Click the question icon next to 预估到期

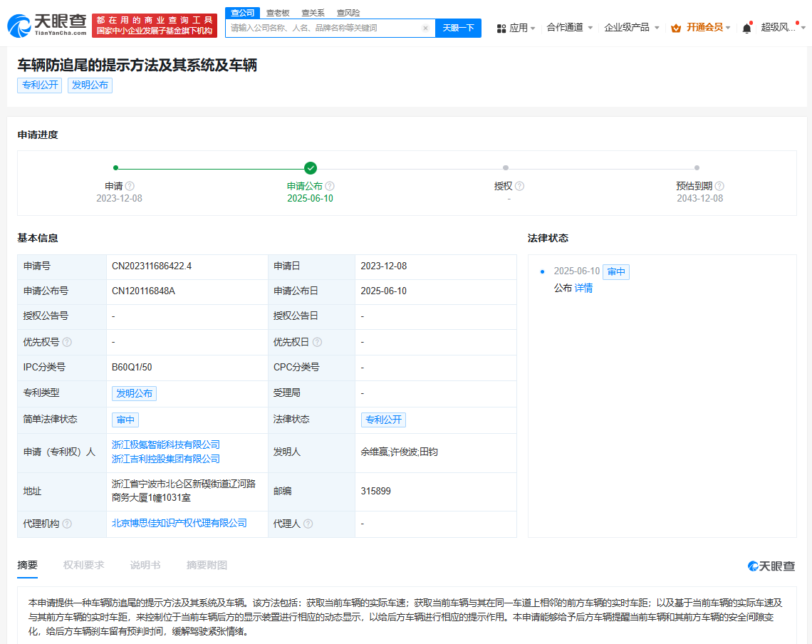(719, 186)
